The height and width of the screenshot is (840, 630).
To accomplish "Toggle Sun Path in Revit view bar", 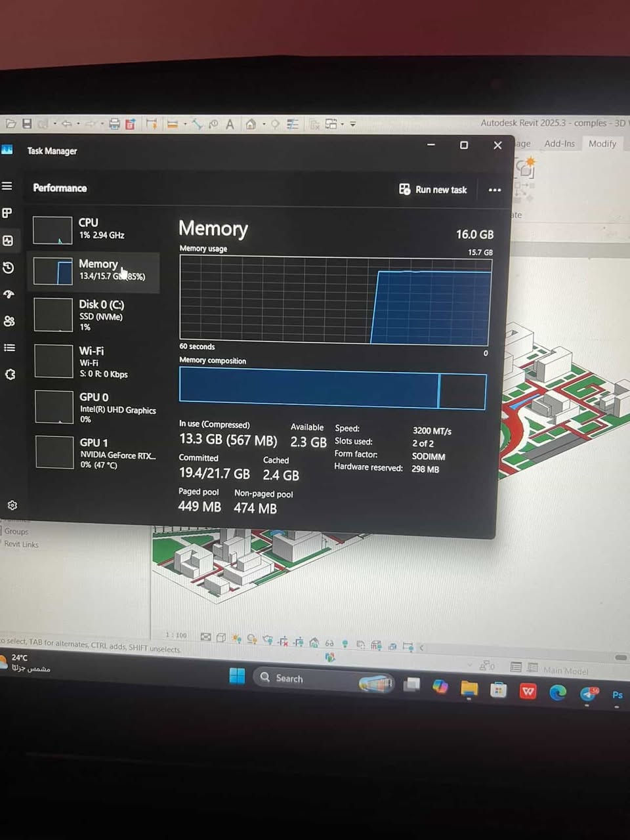I will click(x=236, y=638).
